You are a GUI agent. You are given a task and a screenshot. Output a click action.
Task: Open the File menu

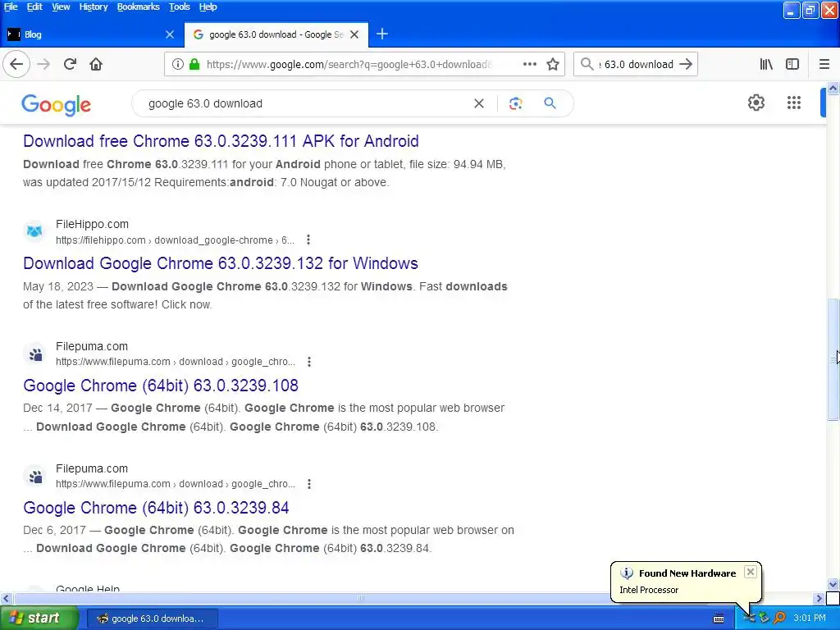click(11, 7)
